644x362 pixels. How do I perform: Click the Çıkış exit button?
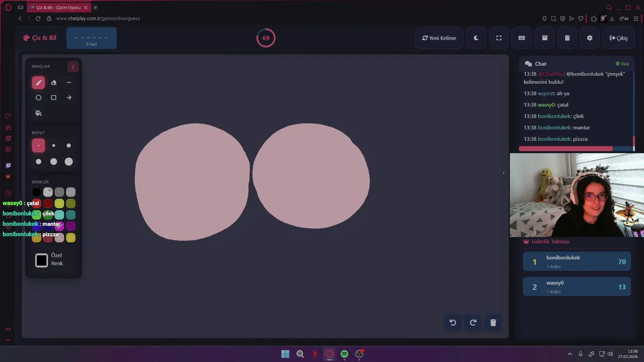tap(618, 38)
